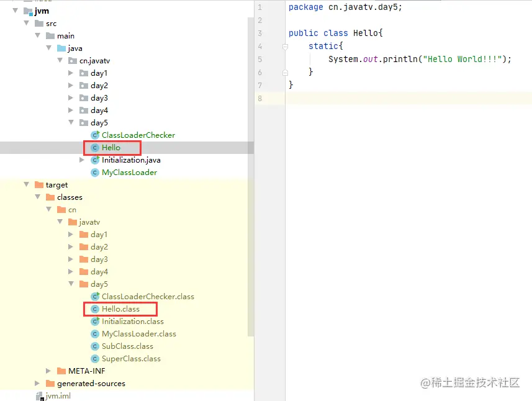Image resolution: width=532 pixels, height=401 pixels.
Task: Click the ClassLoaderChecker.class file icon
Action: click(x=96, y=297)
